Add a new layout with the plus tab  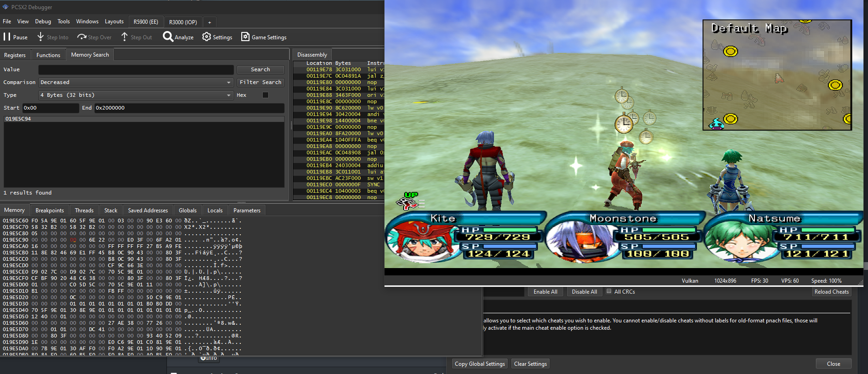coord(209,22)
